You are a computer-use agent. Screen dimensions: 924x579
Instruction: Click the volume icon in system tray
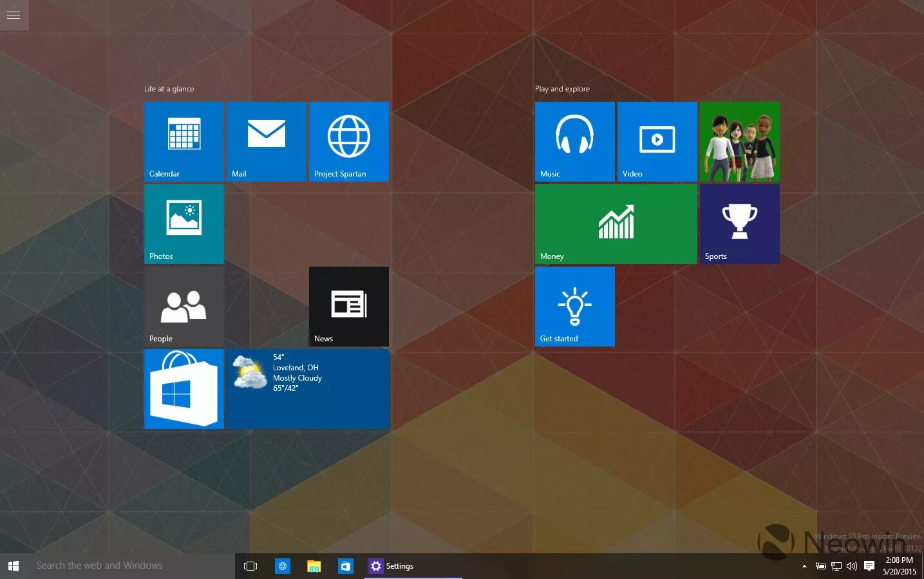coord(851,565)
